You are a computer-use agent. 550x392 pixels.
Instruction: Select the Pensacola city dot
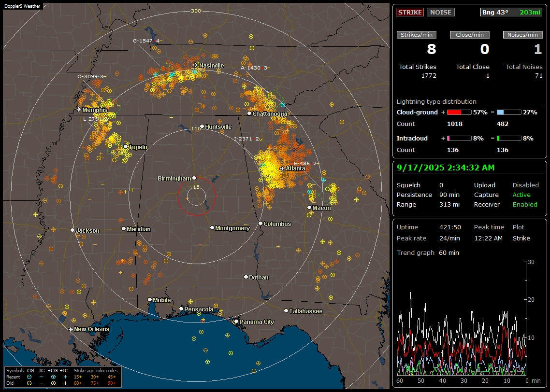[x=181, y=308]
